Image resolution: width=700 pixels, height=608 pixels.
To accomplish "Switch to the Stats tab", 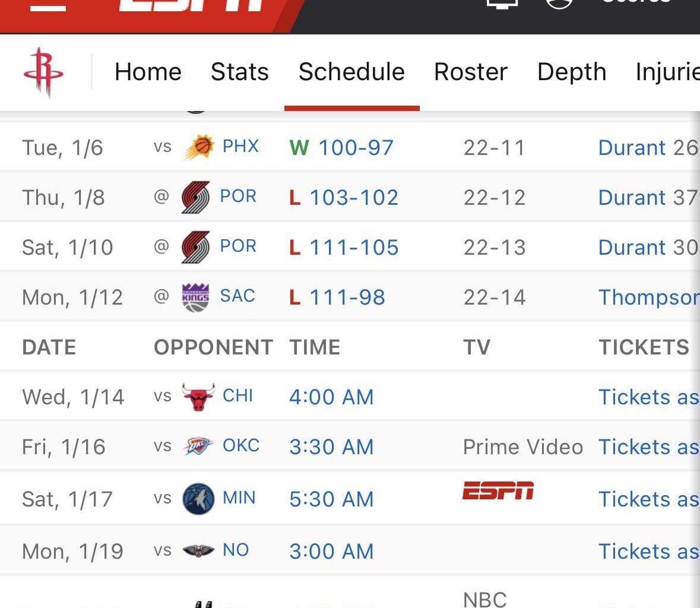I will [x=240, y=72].
